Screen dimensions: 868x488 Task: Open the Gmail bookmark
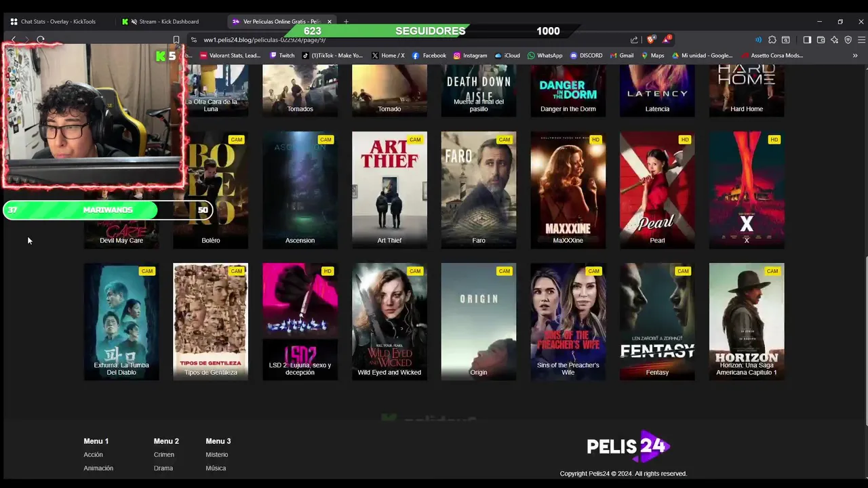[622, 56]
